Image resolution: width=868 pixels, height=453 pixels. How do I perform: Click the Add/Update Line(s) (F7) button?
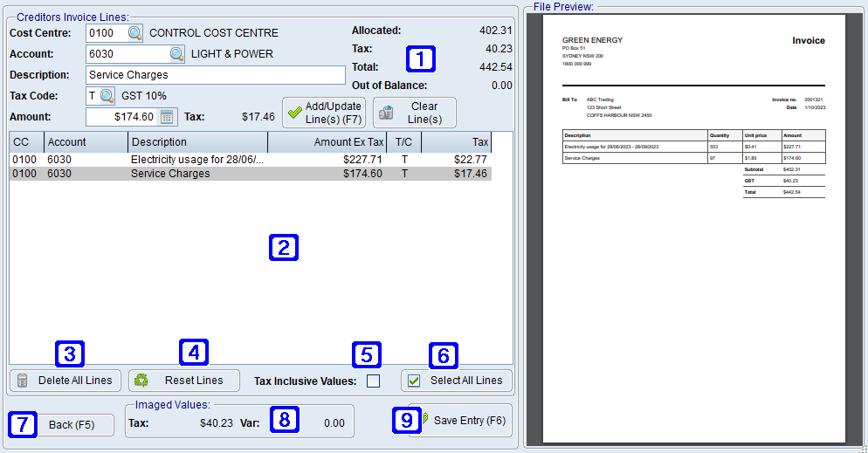[x=323, y=113]
